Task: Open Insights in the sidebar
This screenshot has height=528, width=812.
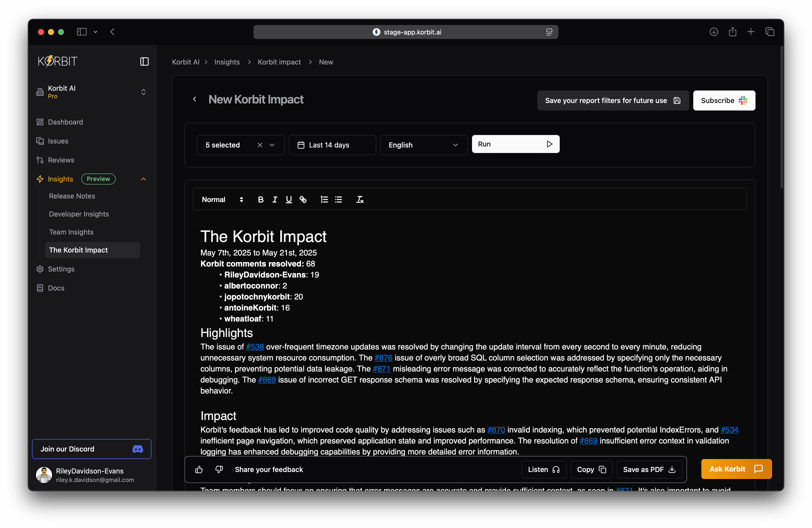Action: [x=60, y=179]
